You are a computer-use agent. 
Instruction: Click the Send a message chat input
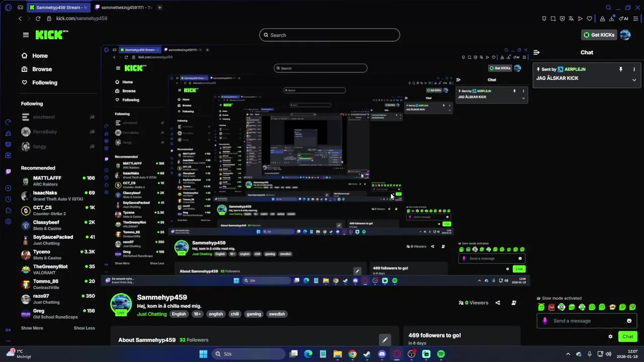[586, 321]
